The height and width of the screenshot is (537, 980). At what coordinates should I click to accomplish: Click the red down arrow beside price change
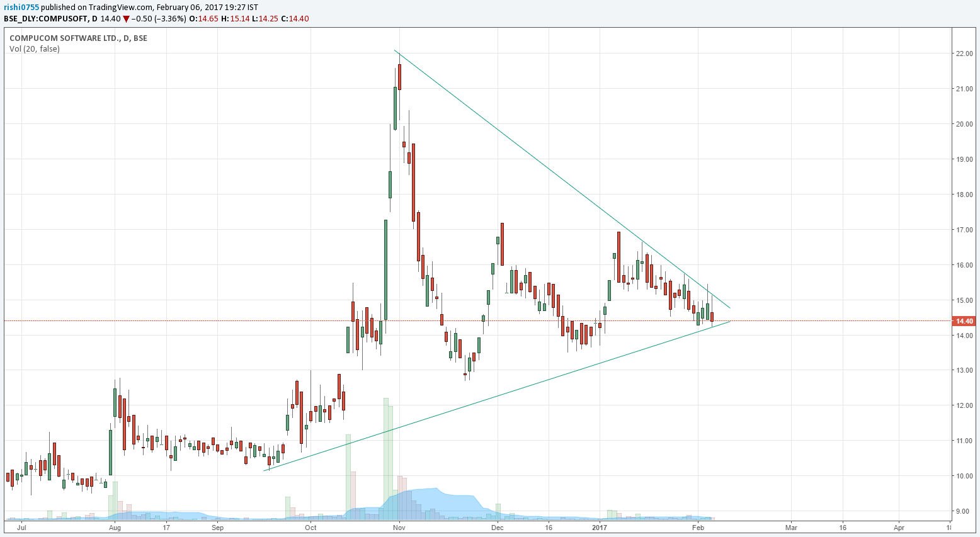[x=126, y=19]
